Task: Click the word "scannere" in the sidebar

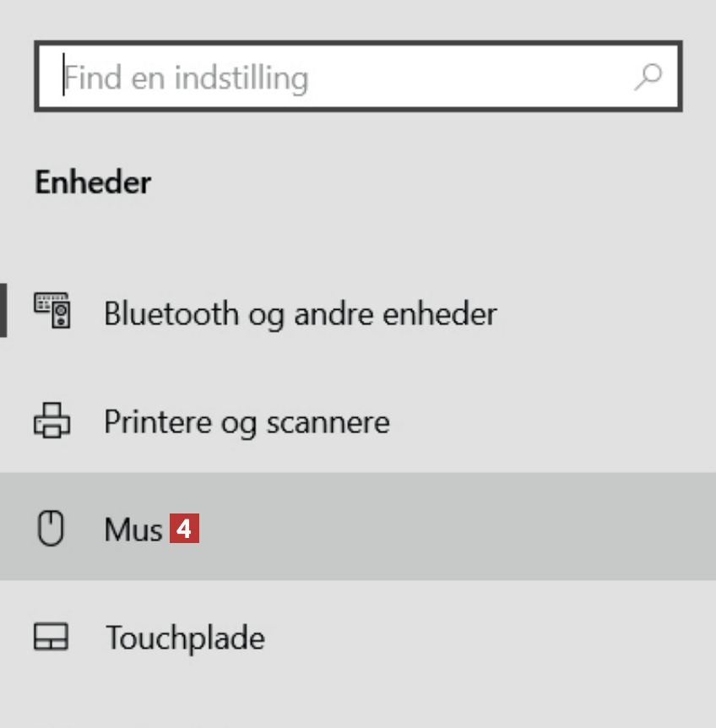Action: coord(328,421)
